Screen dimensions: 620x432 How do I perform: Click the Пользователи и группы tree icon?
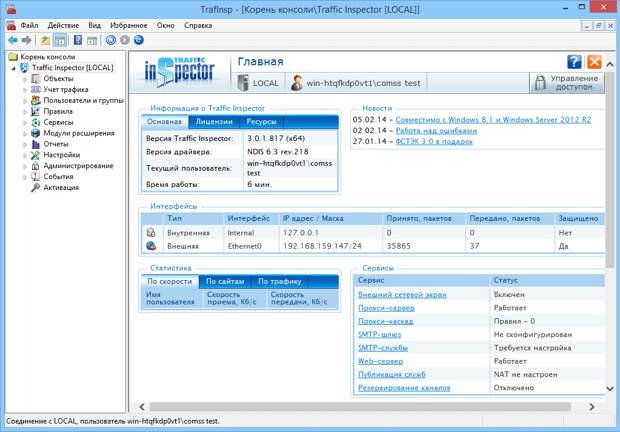(36, 100)
